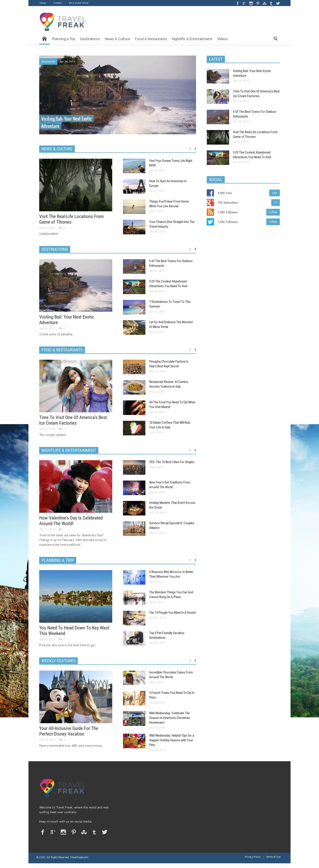
Task: Click the Twitter icon in top bar
Action: (x=278, y=3)
